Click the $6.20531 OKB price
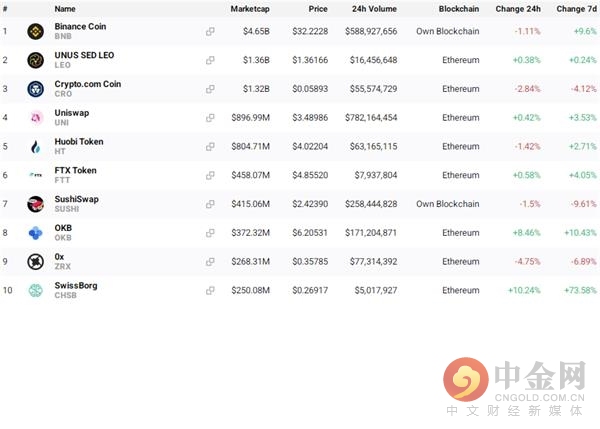This screenshot has height=429, width=600. tap(310, 233)
